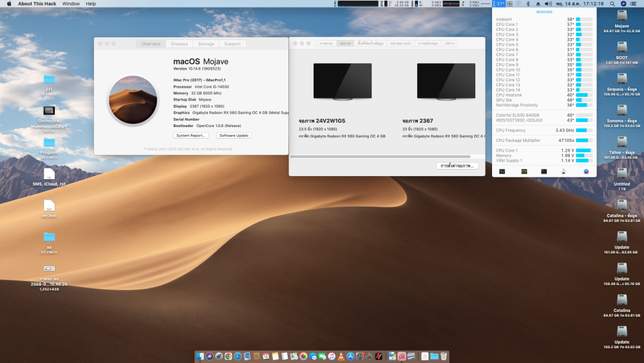
Task: Open Finder from the Dock
Action: pos(200,357)
